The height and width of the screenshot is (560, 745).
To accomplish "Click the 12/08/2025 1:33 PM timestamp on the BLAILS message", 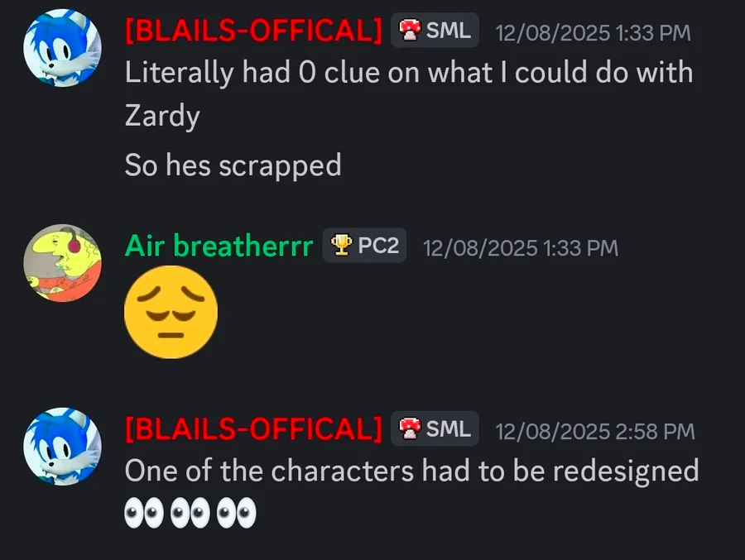I will pyautogui.click(x=593, y=33).
